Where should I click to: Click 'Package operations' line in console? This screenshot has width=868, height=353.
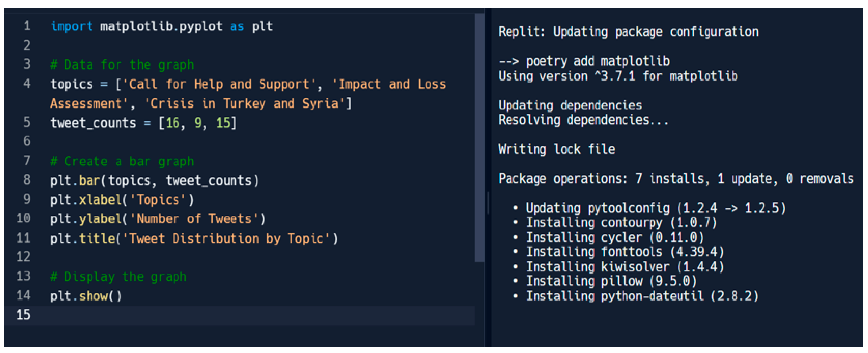676,178
